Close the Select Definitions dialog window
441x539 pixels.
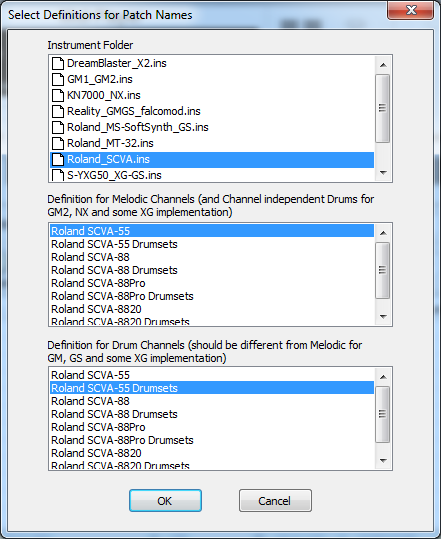pyautogui.click(x=410, y=10)
